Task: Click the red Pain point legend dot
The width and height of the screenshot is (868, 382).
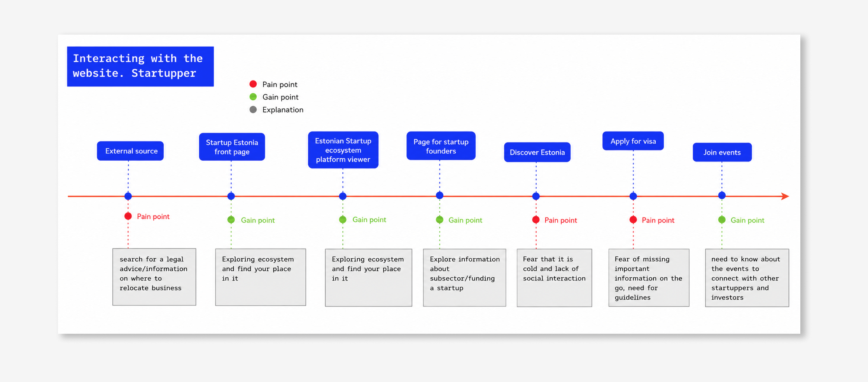Action: click(x=253, y=84)
